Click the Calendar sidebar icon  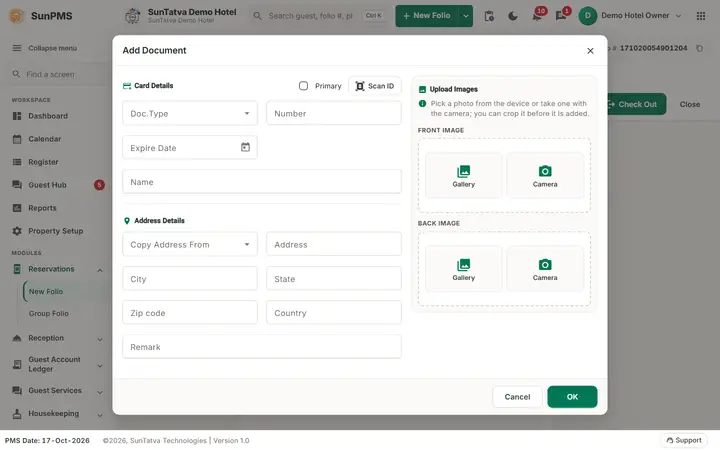click(x=17, y=139)
